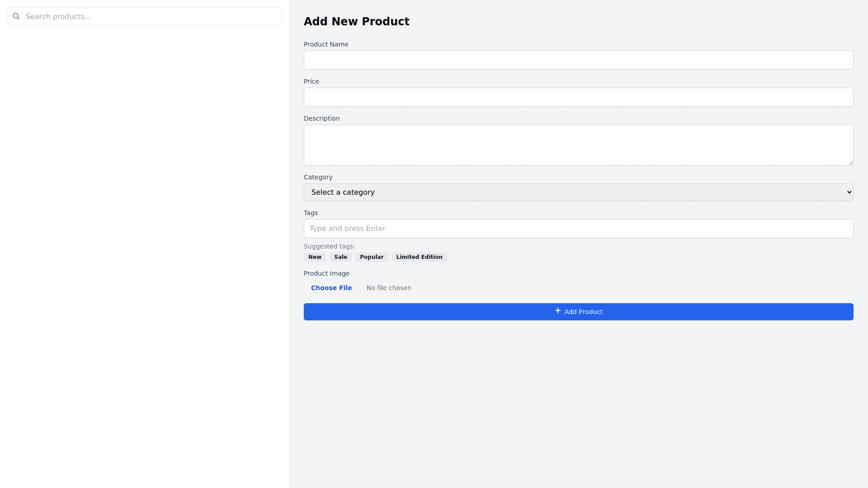This screenshot has width=868, height=488.
Task: Click inside the Description textarea
Action: tap(578, 145)
